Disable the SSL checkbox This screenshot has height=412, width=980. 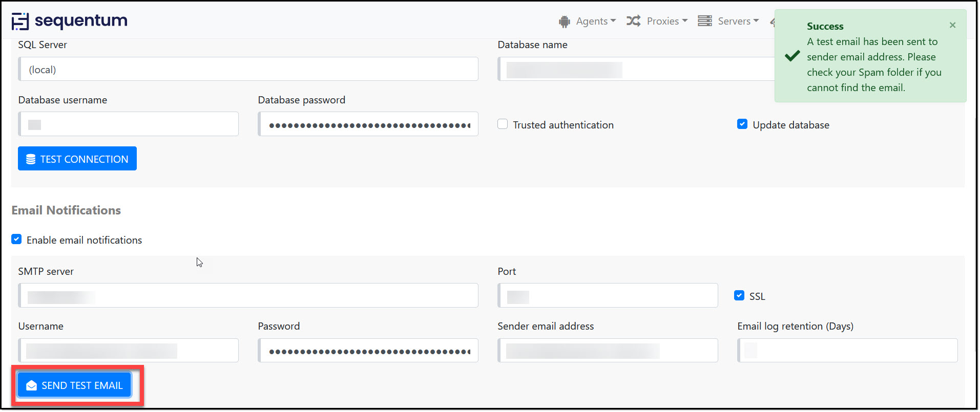tap(739, 295)
